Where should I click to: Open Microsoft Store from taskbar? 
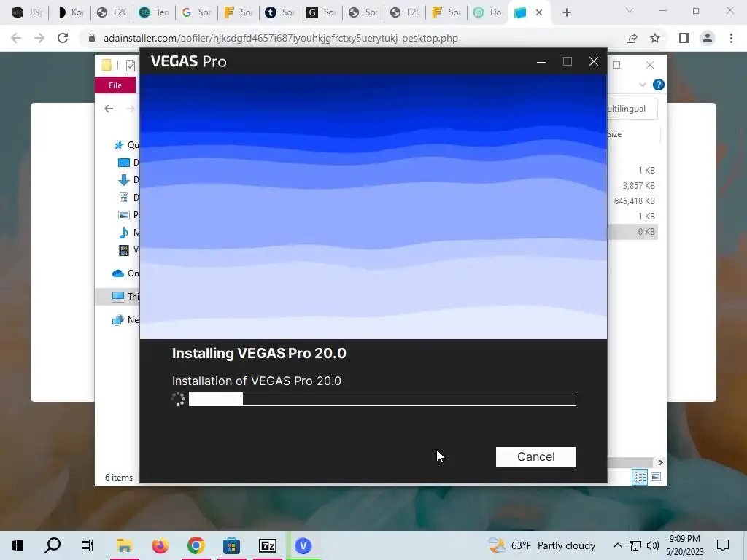pos(231,545)
